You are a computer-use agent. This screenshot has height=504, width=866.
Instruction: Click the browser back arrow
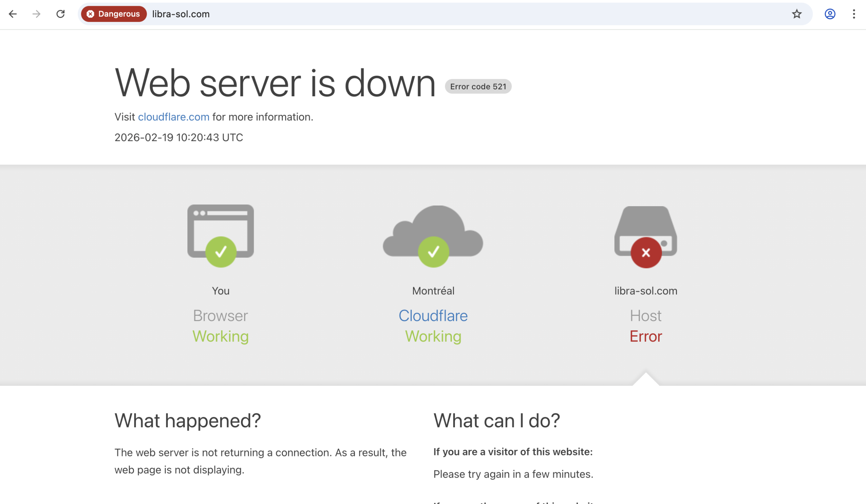[x=13, y=14]
